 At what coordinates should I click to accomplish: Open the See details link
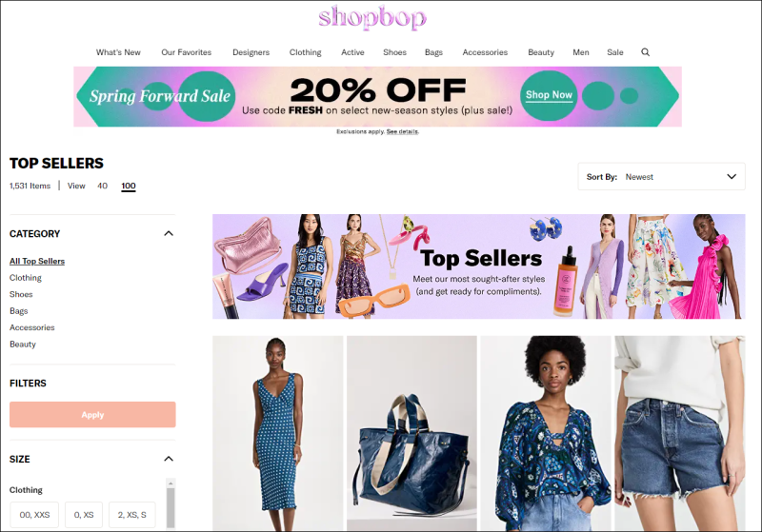(402, 131)
